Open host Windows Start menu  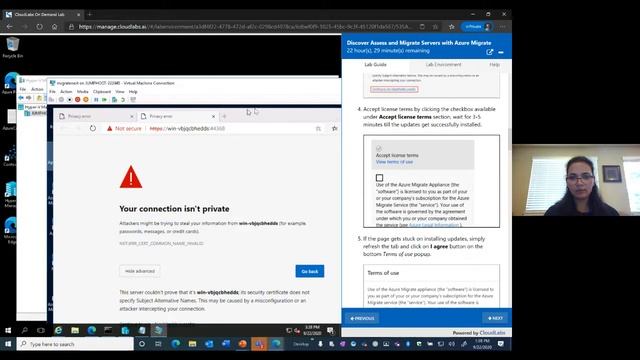8,344
